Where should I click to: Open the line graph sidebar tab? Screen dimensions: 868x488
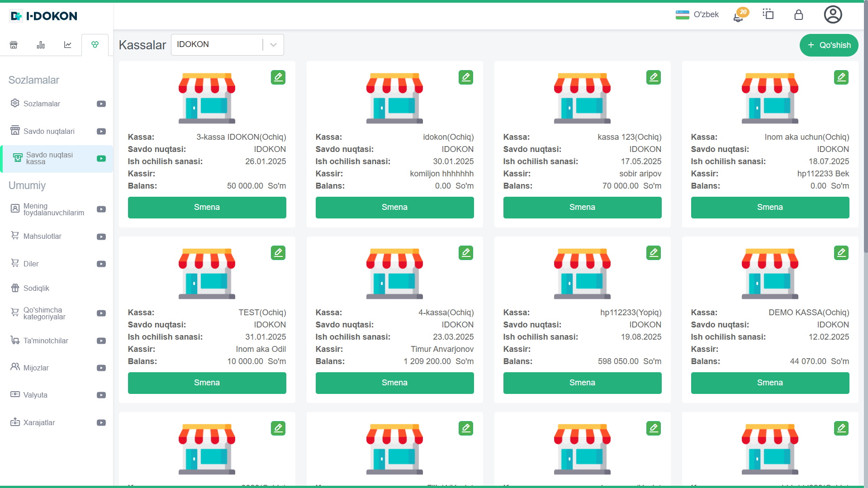[68, 45]
